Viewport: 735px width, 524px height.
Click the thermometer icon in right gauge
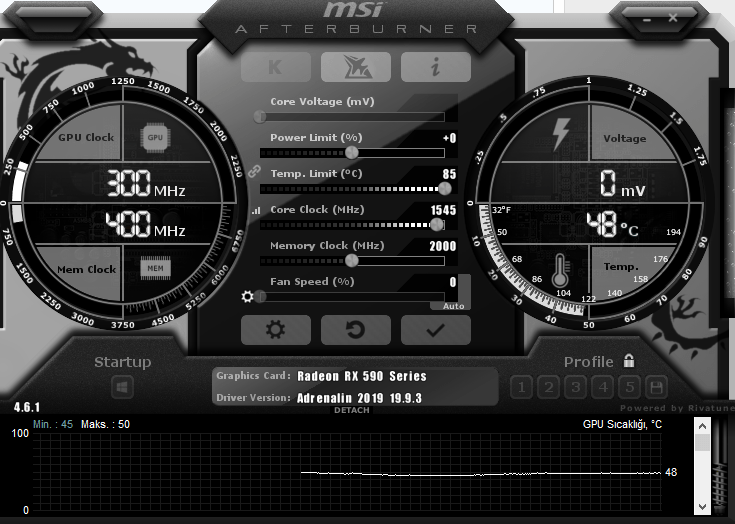[560, 271]
